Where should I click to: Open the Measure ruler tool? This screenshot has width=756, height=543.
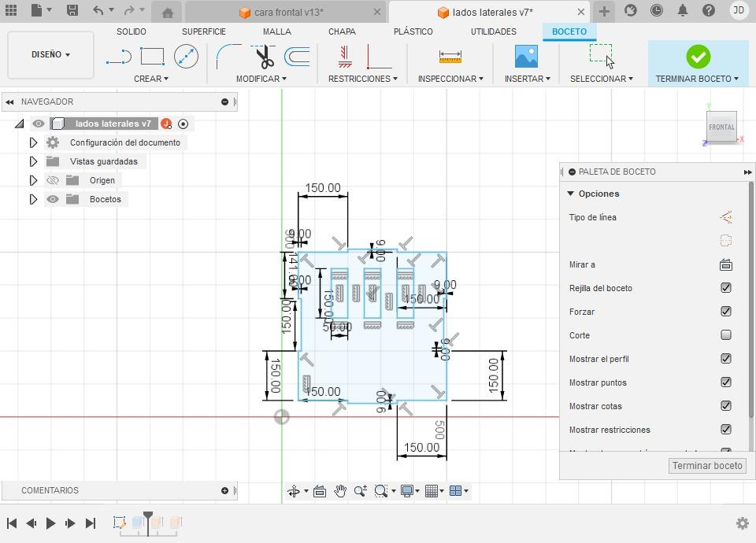click(x=450, y=57)
